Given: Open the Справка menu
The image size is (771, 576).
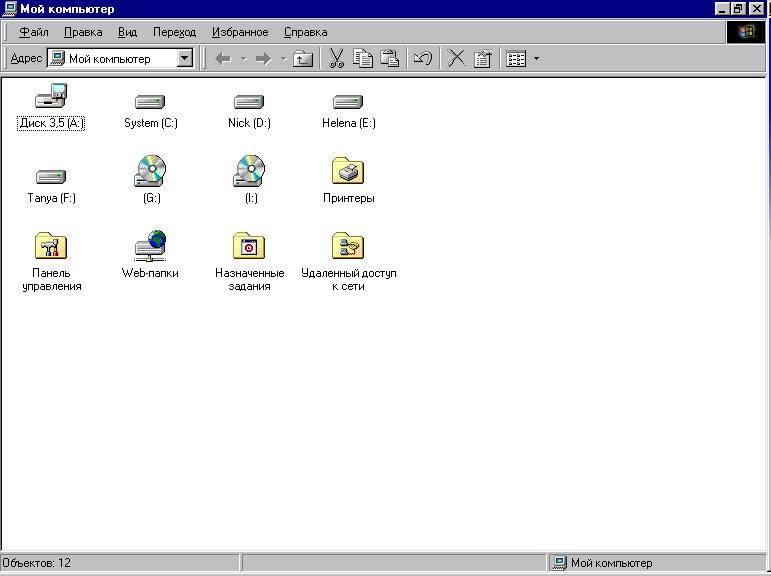Looking at the screenshot, I should 305,32.
